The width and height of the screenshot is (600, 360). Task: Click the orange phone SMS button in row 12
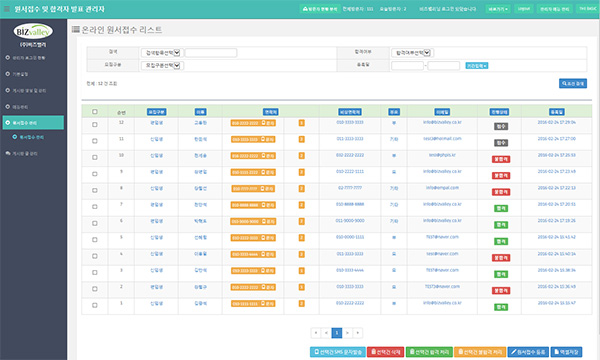point(253,123)
